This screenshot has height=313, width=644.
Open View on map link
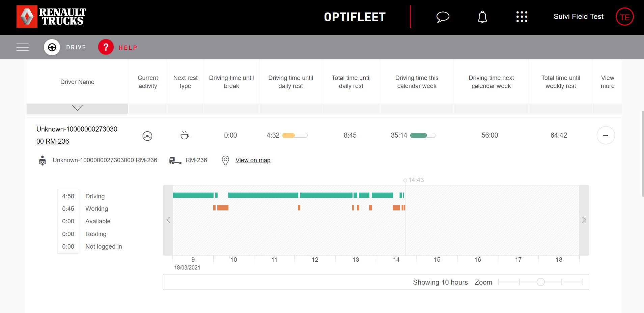(x=253, y=160)
